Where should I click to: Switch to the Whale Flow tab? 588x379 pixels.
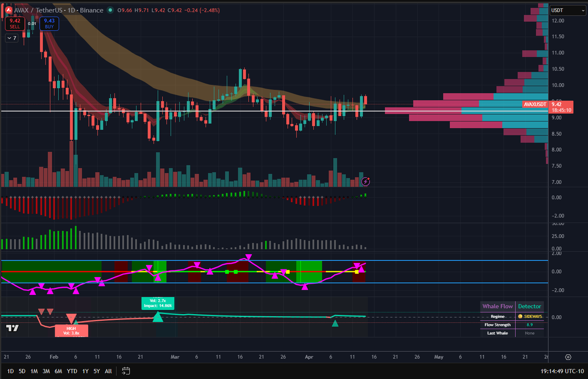497,306
